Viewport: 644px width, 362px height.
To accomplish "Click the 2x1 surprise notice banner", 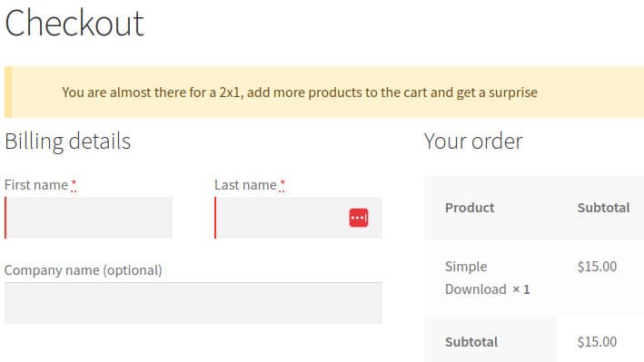I will click(324, 93).
